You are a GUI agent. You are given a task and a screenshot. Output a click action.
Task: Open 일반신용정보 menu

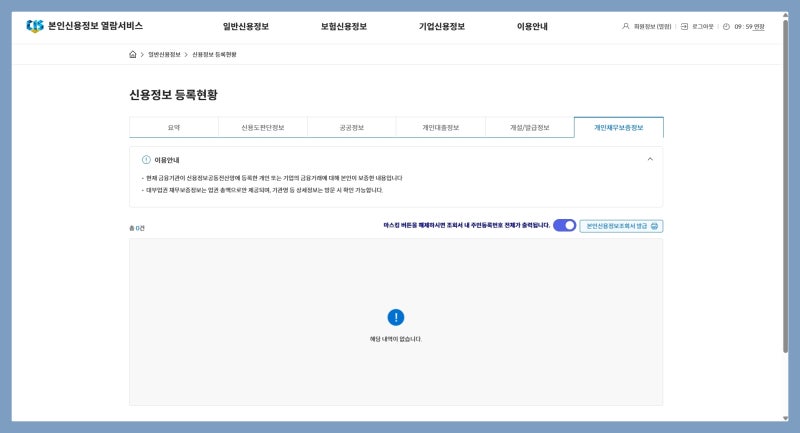(x=245, y=27)
